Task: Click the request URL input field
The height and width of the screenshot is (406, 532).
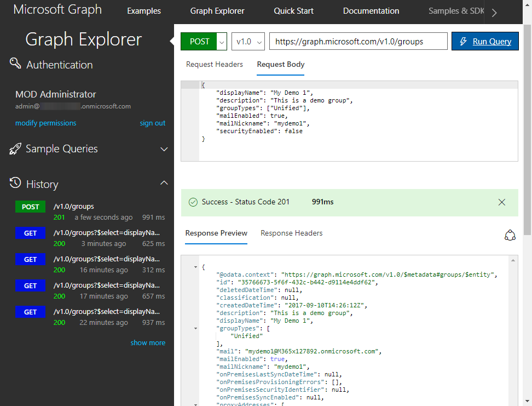Action: tap(358, 42)
